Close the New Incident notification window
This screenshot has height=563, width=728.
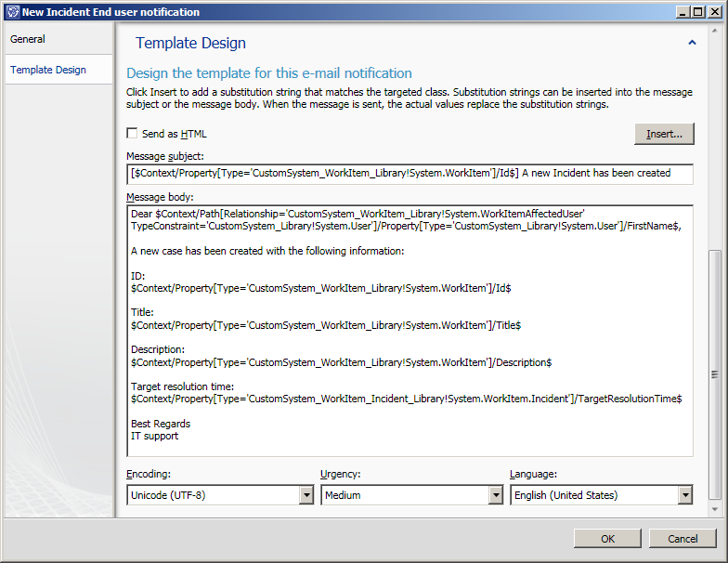(x=714, y=12)
